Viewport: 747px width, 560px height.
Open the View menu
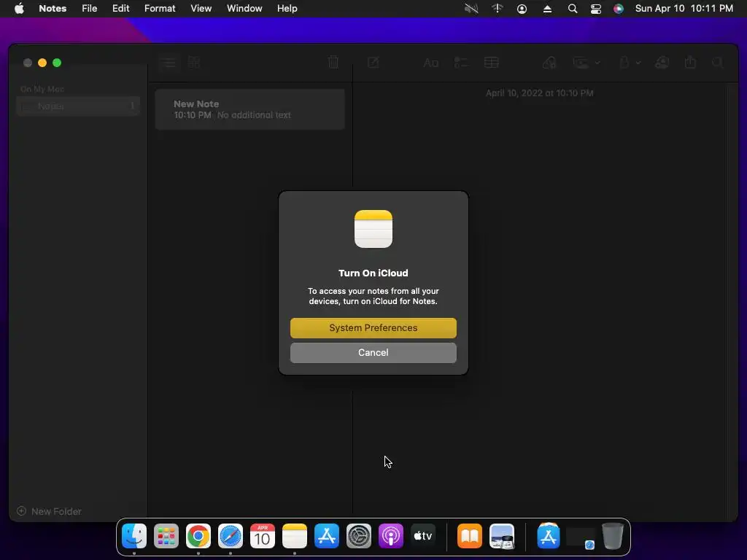click(x=201, y=8)
